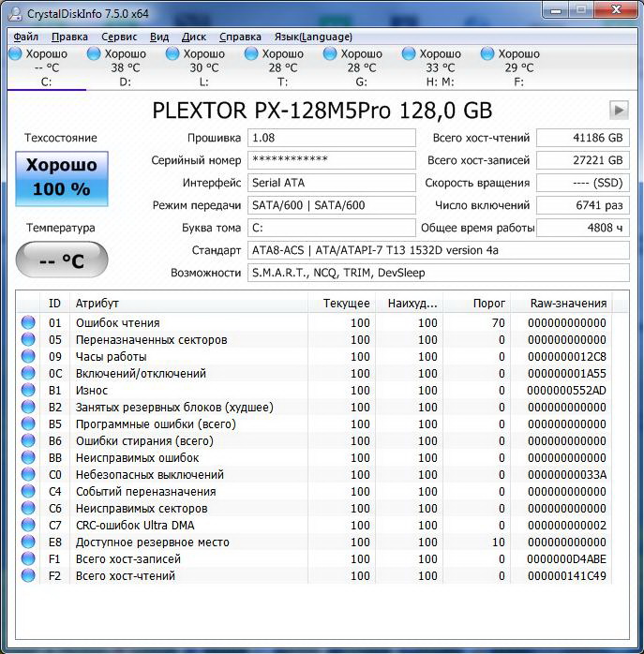644x654 pixels.
Task: Select threshold value 10 of резервное место
Action: (499, 543)
